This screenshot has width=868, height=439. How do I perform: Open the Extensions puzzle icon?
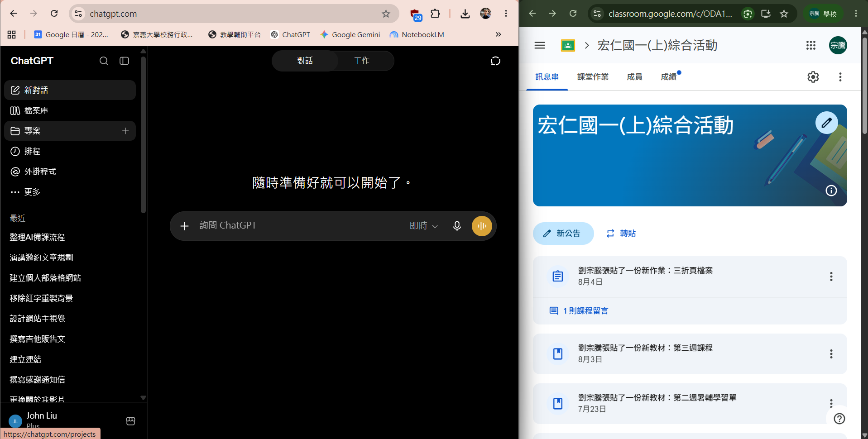pos(435,14)
